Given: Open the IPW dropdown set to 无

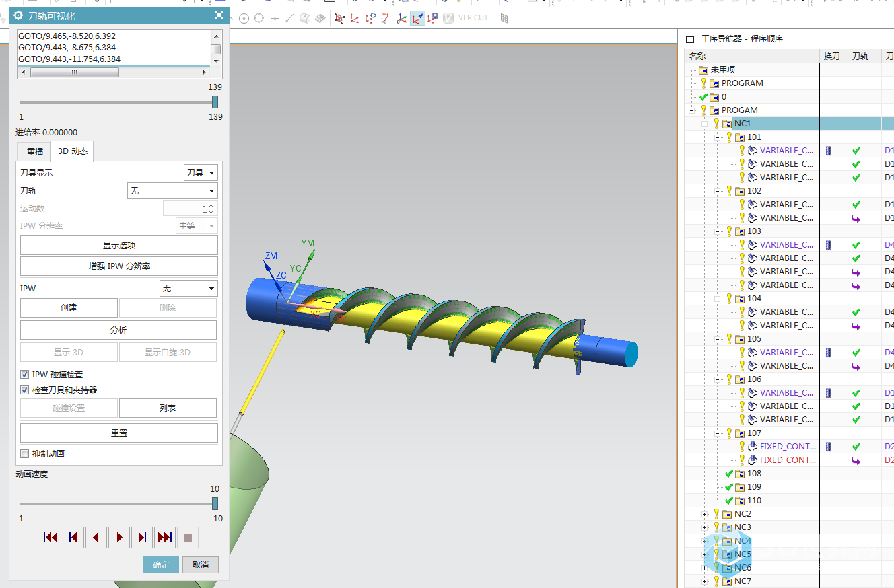Looking at the screenshot, I should click(188, 289).
